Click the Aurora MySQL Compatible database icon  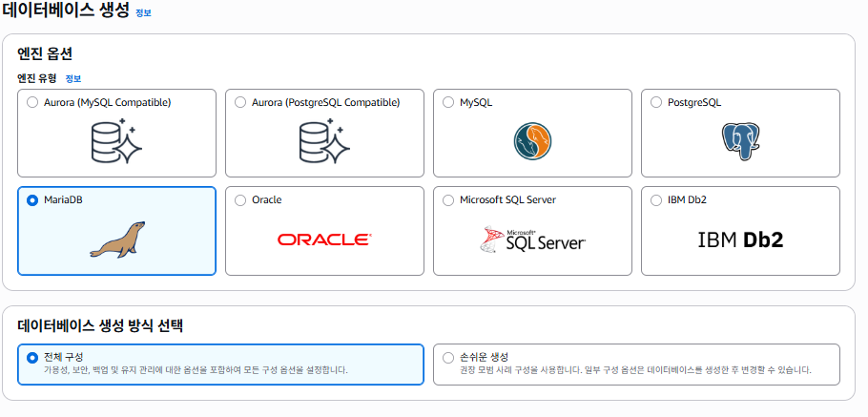[116, 140]
